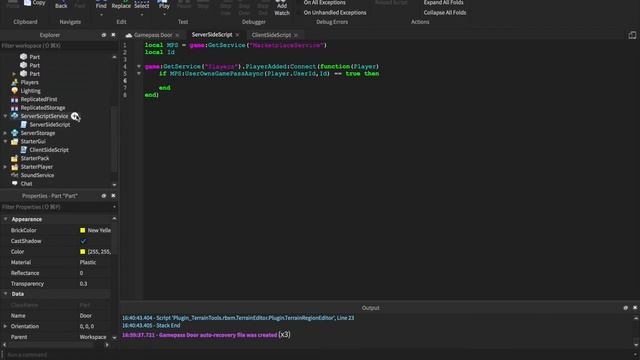Viewport: 640px width, 360px height.
Task: Fold the function block at line 4
Action: (x=139, y=66)
